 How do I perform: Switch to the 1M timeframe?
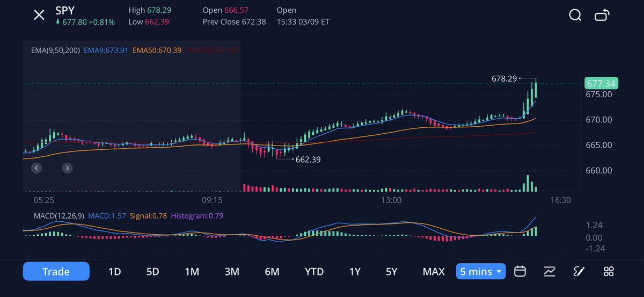coord(192,271)
